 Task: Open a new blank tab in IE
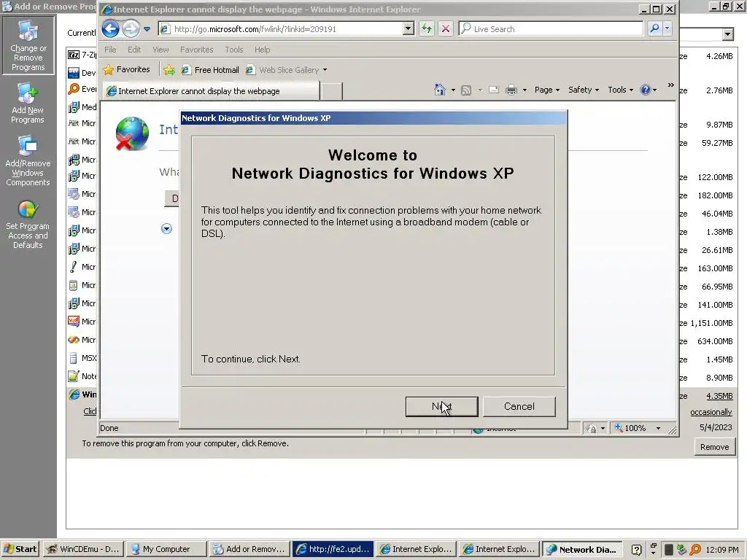332,91
